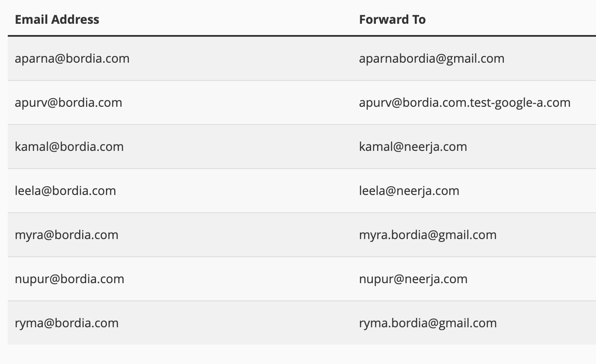Click the nupur@bordia.com email address
The width and height of the screenshot is (596, 364).
(x=70, y=279)
